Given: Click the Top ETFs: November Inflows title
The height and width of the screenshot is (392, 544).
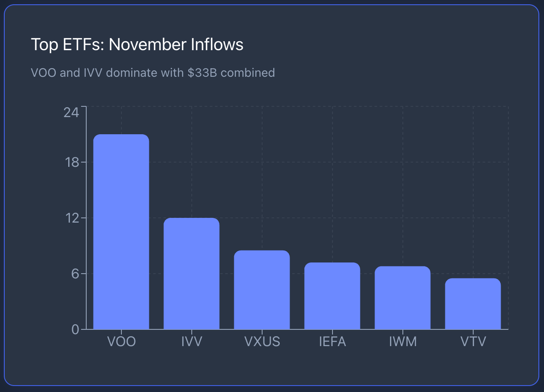Looking at the screenshot, I should 137,45.
